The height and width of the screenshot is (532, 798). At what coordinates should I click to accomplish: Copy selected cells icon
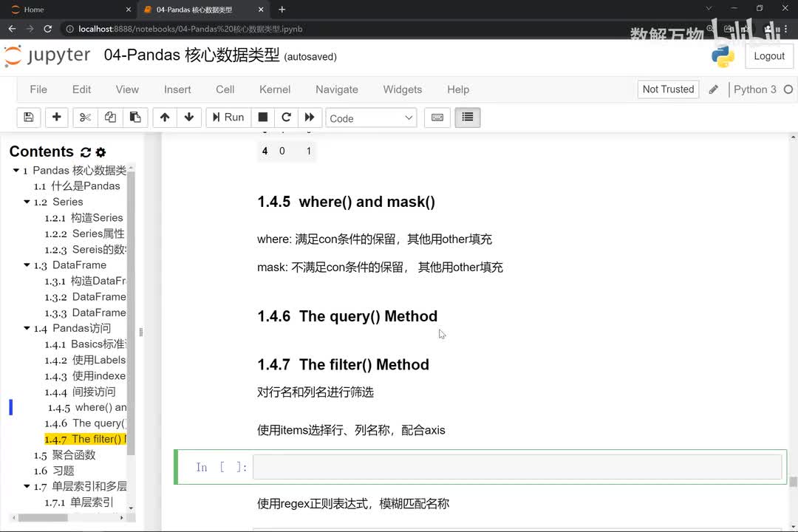click(110, 117)
